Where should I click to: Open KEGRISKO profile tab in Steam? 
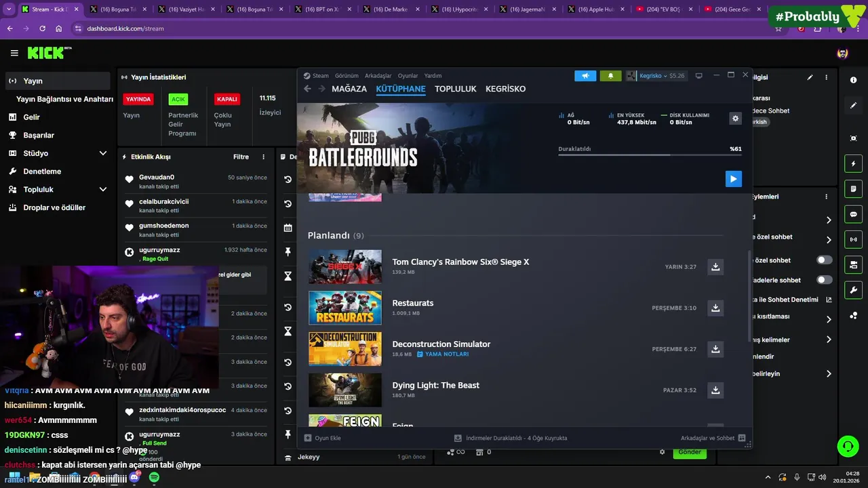click(x=505, y=89)
